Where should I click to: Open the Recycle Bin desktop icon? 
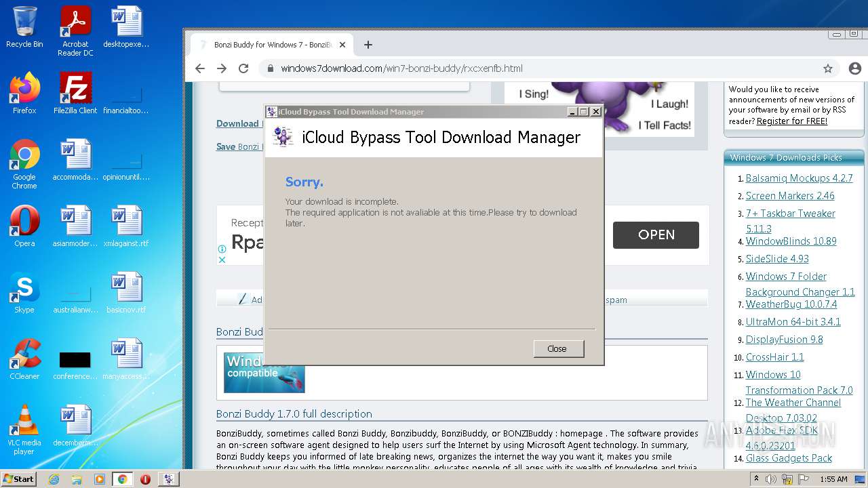pos(24,27)
